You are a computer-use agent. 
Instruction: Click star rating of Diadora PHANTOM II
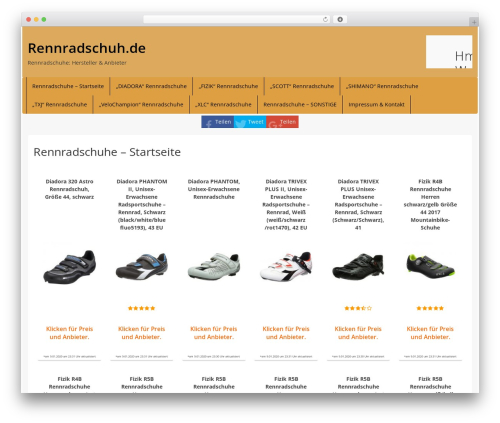142,308
